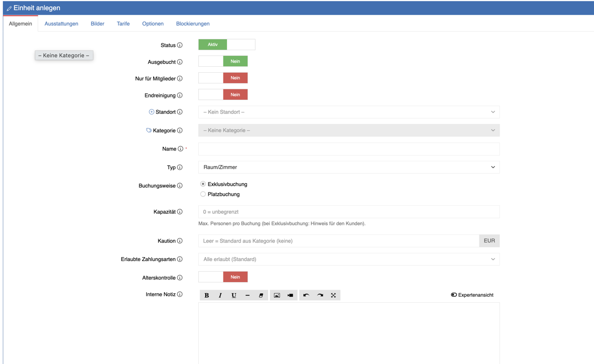
Task: Switch to the Ausstattungen tab
Action: [x=61, y=24]
